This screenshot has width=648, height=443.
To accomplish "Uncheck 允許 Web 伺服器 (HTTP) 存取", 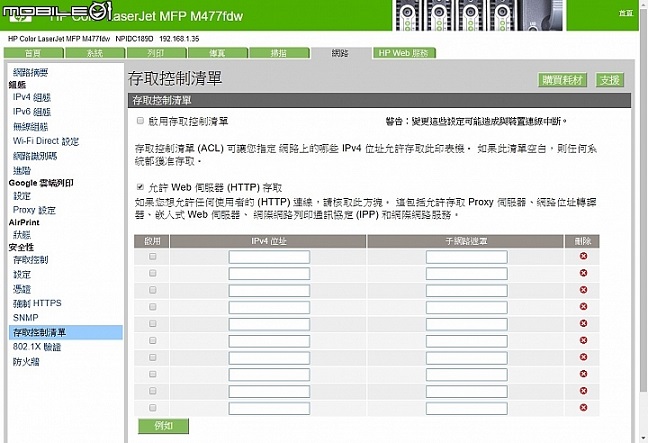I will (140, 187).
